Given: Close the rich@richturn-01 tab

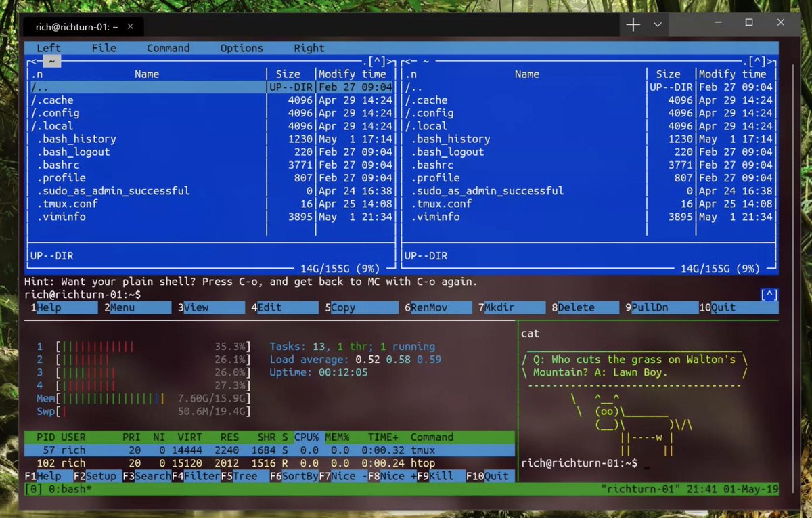Looking at the screenshot, I should (131, 27).
